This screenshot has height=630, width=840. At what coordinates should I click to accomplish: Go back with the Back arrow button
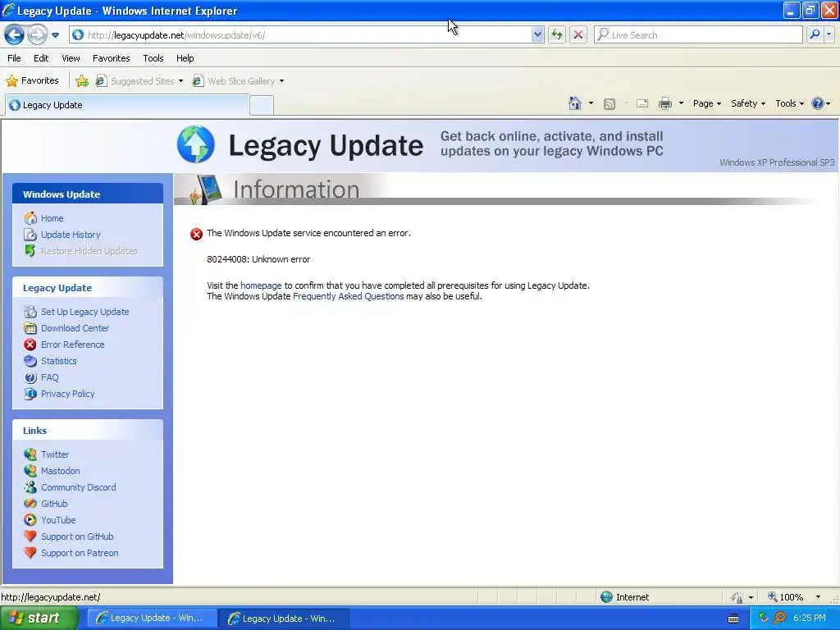point(15,34)
